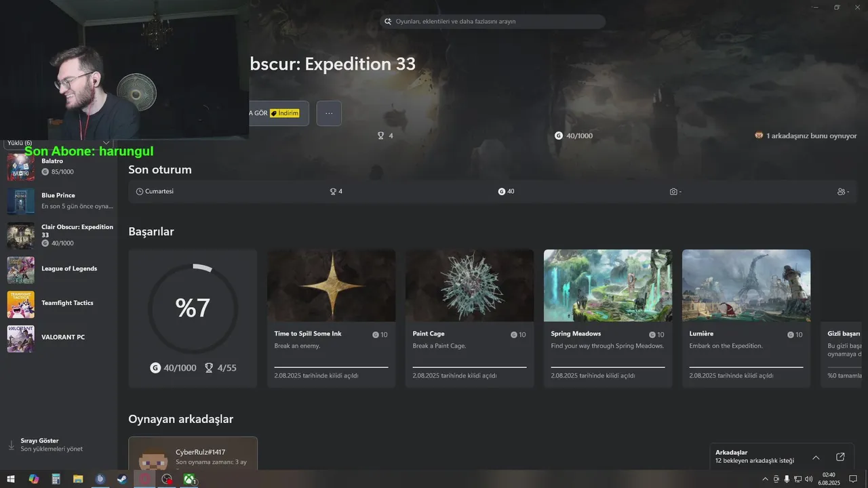Click Sırayı Göster download queue
Image resolution: width=868 pixels, height=488 pixels.
click(x=52, y=445)
